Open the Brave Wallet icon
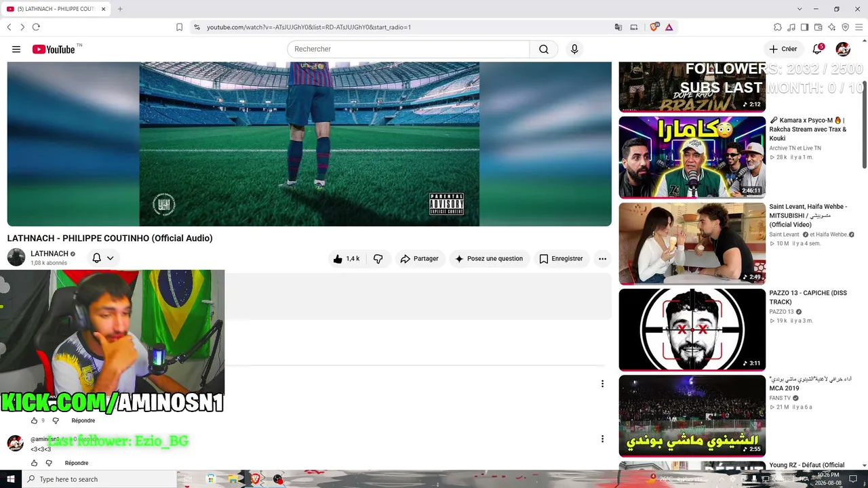The height and width of the screenshot is (488, 868). [x=818, y=27]
